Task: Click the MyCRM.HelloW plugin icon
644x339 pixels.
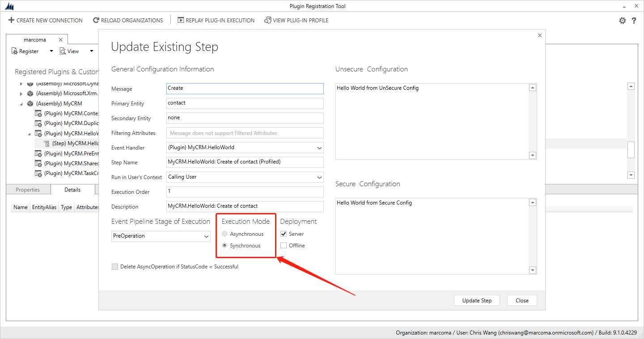Action: click(38, 134)
